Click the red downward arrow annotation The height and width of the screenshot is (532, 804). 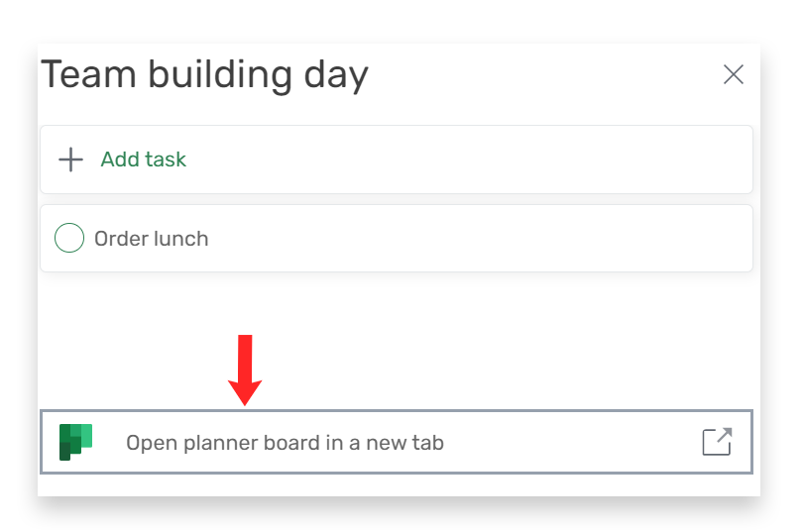click(245, 369)
